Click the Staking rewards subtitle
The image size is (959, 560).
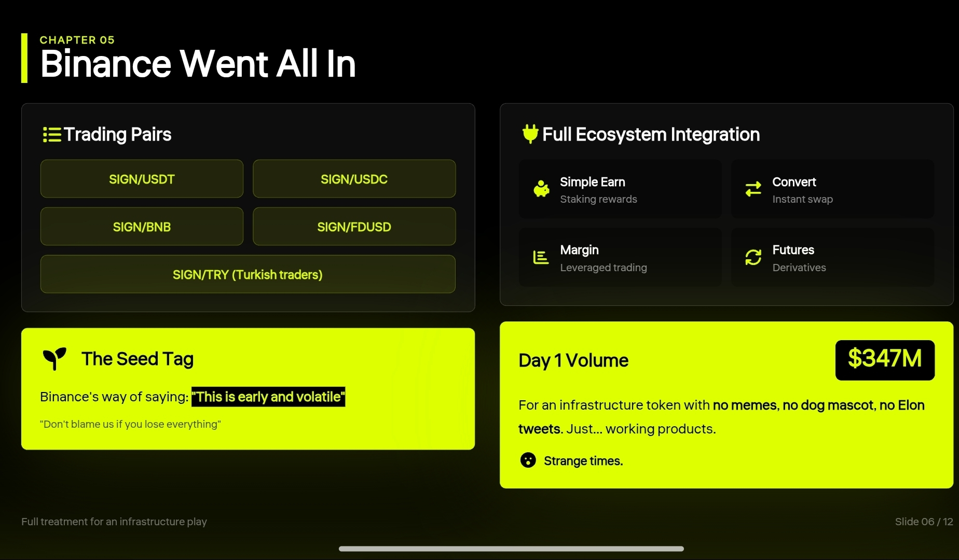click(x=598, y=199)
